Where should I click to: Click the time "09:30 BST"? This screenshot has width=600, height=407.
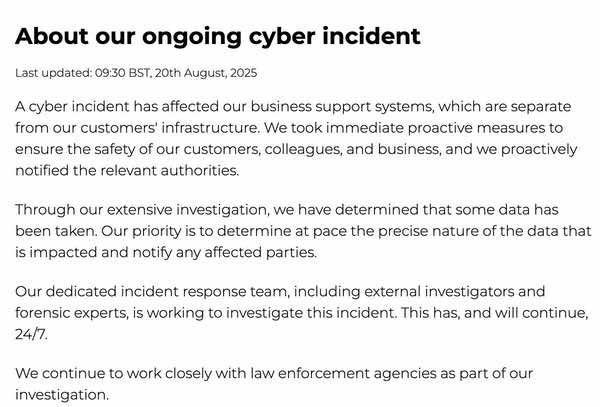[122, 73]
